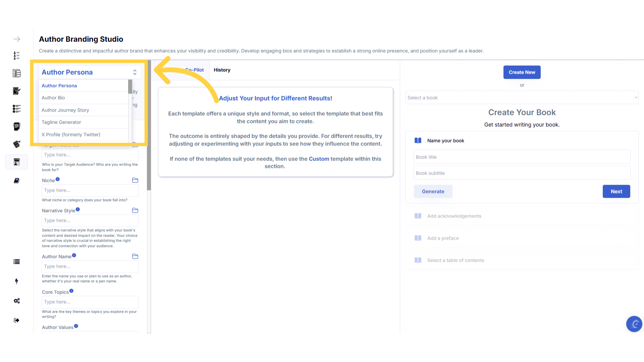Click the Generate button for book title
Screen dimensions: 644x362
click(433, 191)
